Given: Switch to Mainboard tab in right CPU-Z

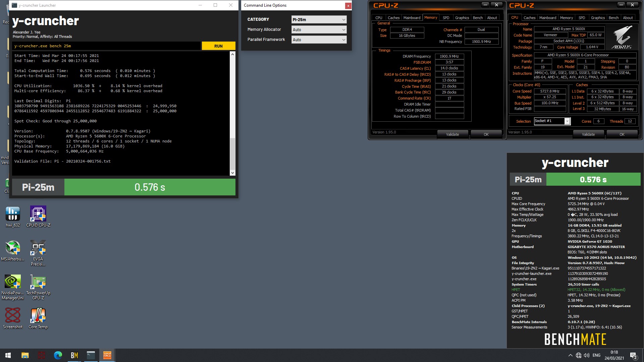Looking at the screenshot, I should [548, 18].
